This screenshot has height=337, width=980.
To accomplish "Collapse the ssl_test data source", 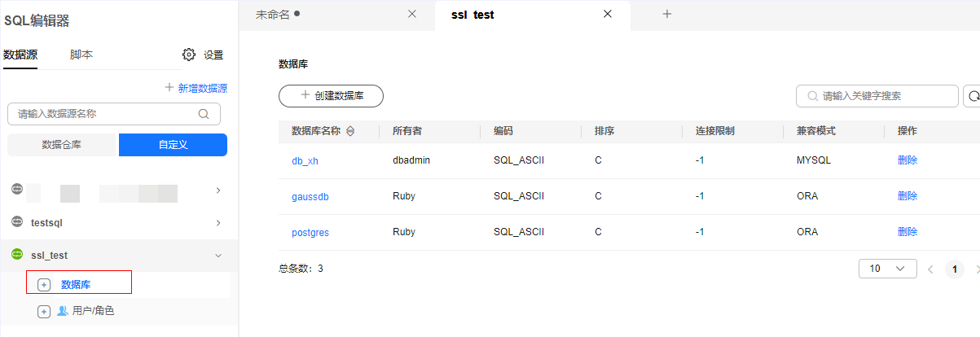I will (x=218, y=256).
